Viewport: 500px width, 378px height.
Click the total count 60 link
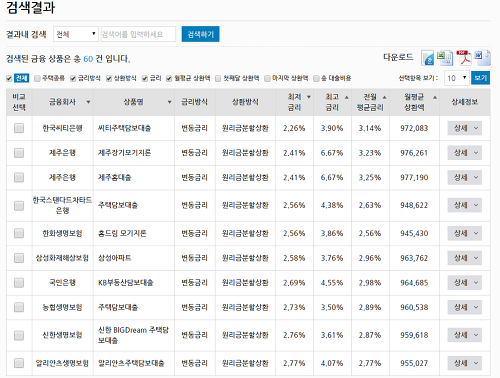88,59
